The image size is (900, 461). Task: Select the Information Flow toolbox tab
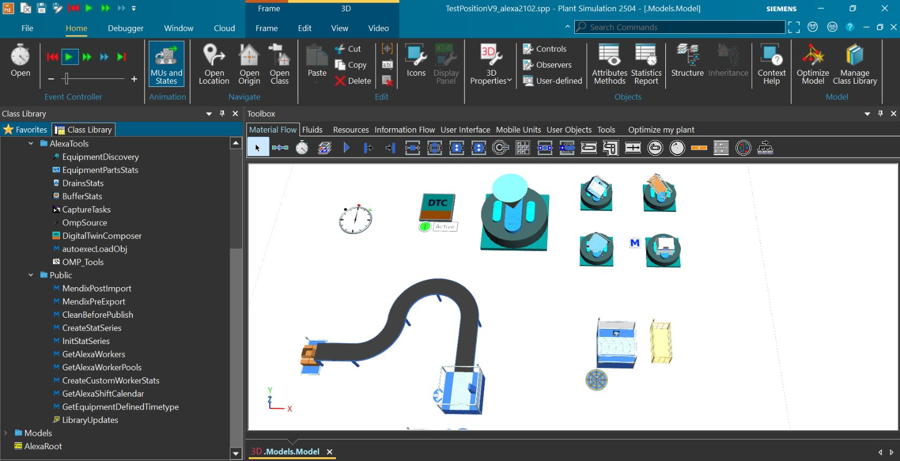(405, 130)
